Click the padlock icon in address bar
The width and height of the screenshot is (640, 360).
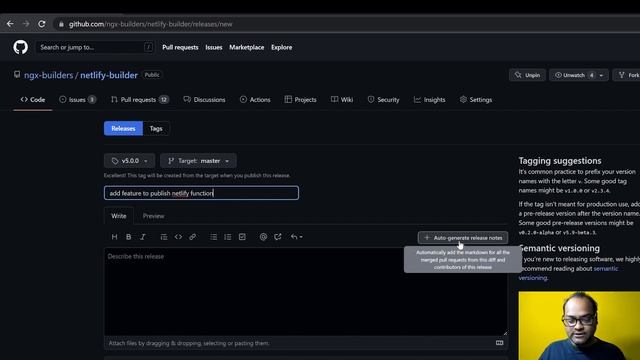(61, 24)
